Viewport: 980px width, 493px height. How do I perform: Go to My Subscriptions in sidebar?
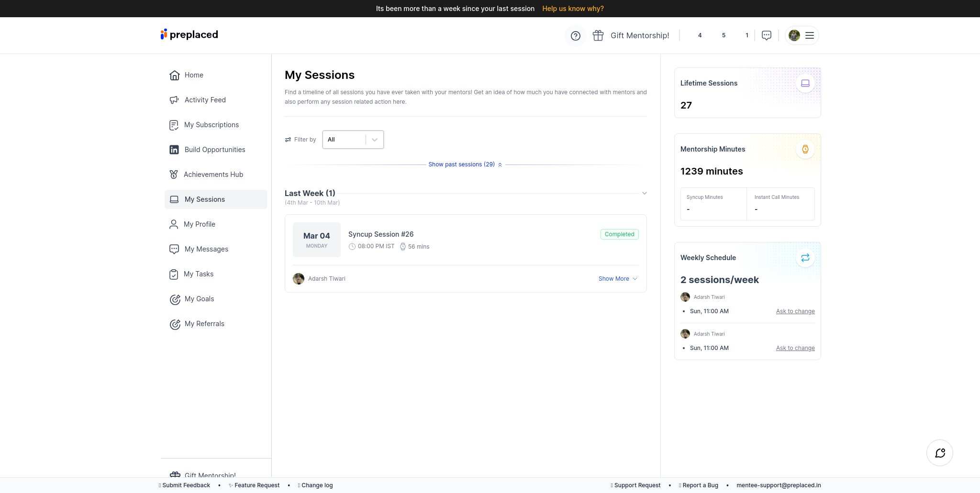[x=211, y=125]
